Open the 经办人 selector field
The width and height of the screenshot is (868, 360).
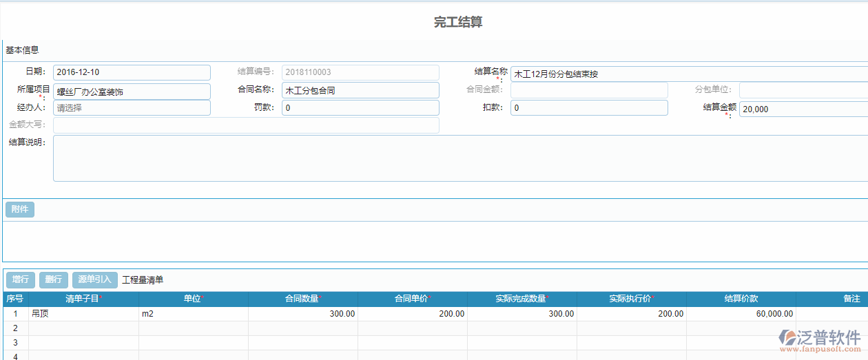point(132,108)
